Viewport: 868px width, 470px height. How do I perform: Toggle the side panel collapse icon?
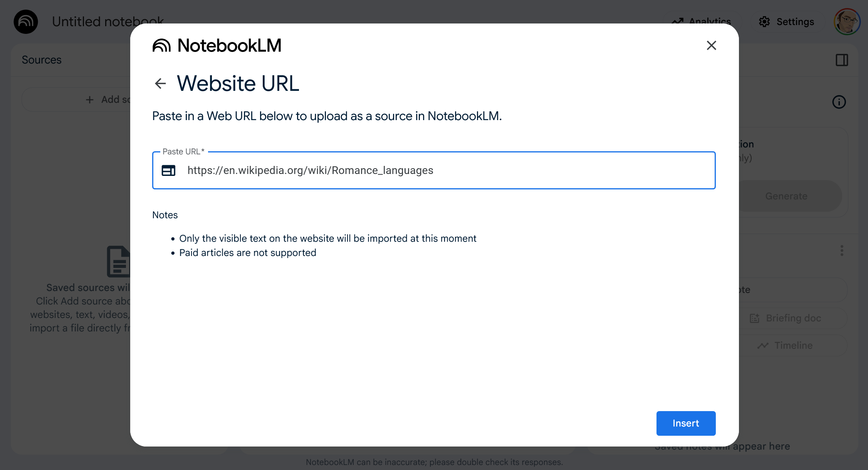pyautogui.click(x=842, y=60)
